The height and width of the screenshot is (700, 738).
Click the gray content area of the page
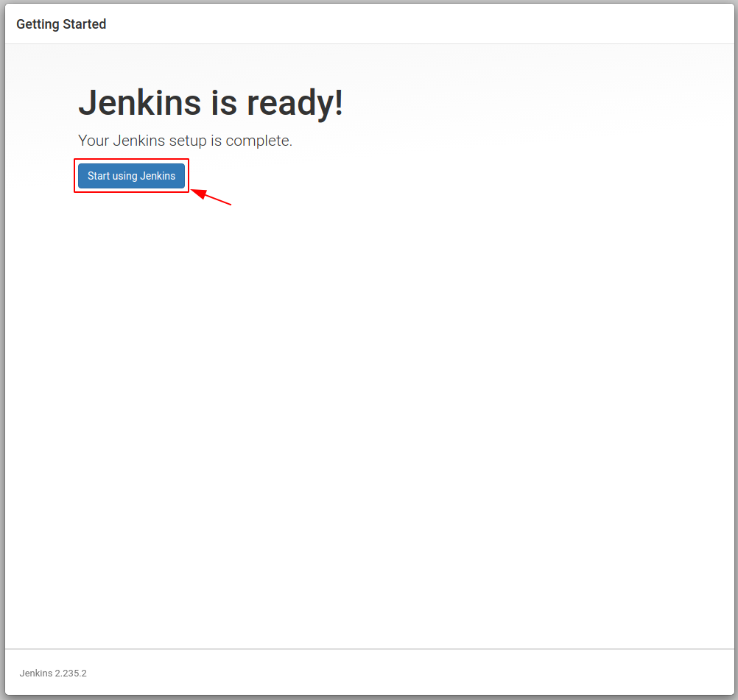coord(442,368)
